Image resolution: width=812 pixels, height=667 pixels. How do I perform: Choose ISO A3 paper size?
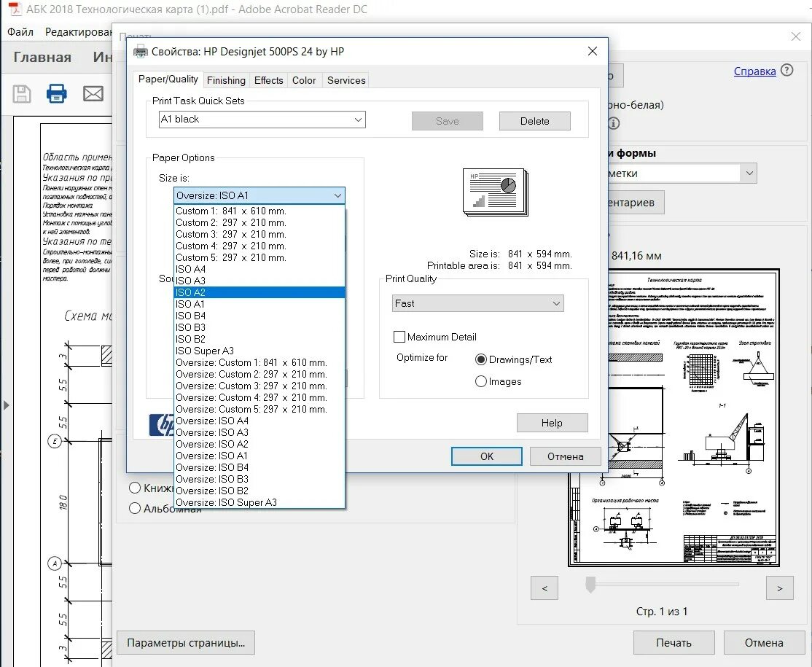[x=259, y=281]
